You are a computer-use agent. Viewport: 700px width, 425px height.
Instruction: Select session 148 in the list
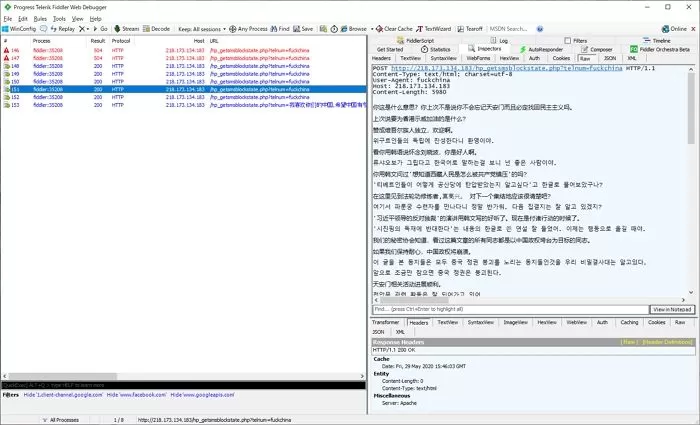pyautogui.click(x=183, y=66)
